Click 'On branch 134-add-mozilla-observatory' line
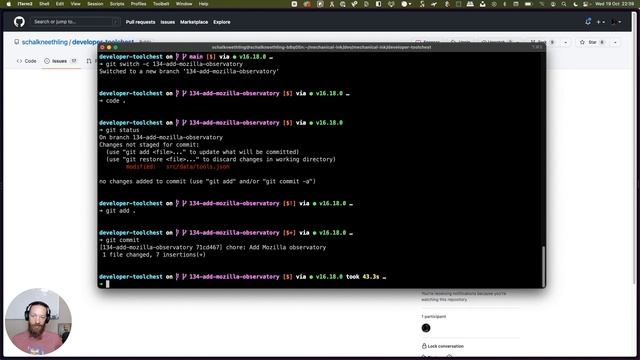The height and width of the screenshot is (360, 640). click(161, 138)
